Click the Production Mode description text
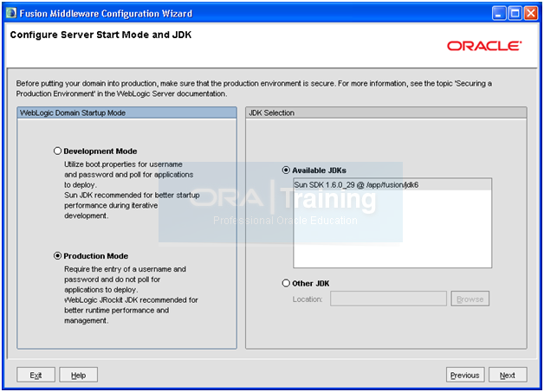Image resolution: width=544 pixels, height=392 pixels. click(x=131, y=294)
